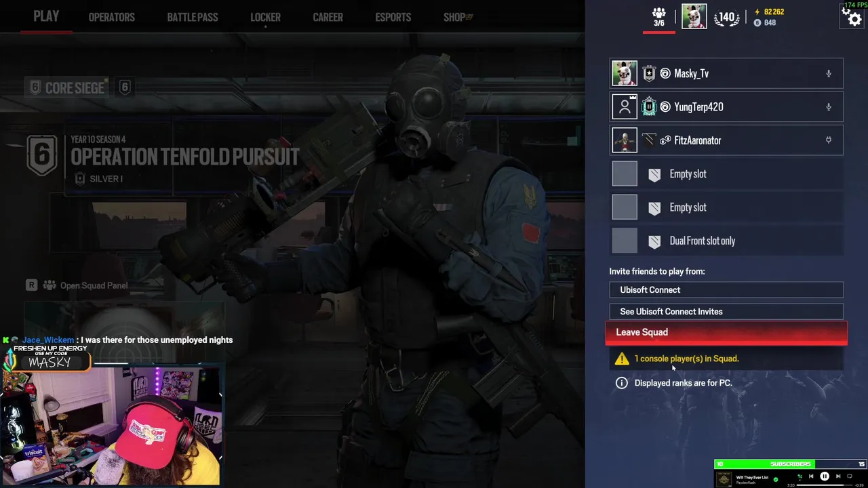
Task: Click the Open Squad Panel prompt
Action: point(77,285)
